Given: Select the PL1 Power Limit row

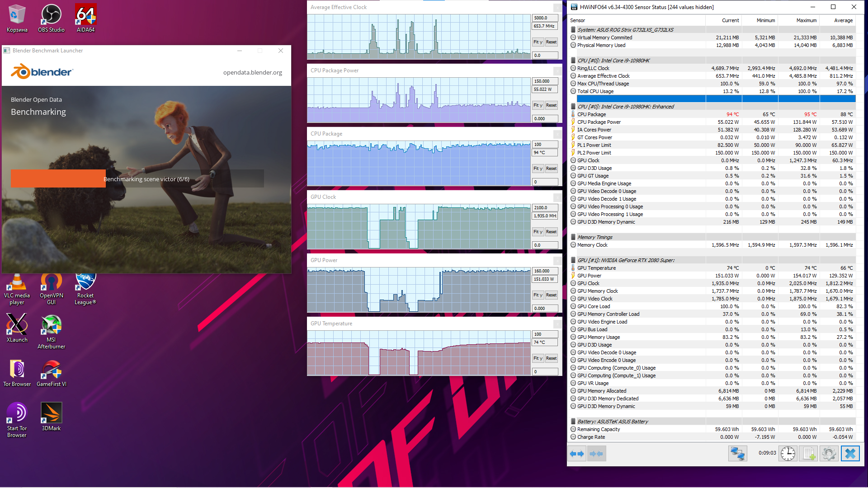Looking at the screenshot, I should (712, 145).
